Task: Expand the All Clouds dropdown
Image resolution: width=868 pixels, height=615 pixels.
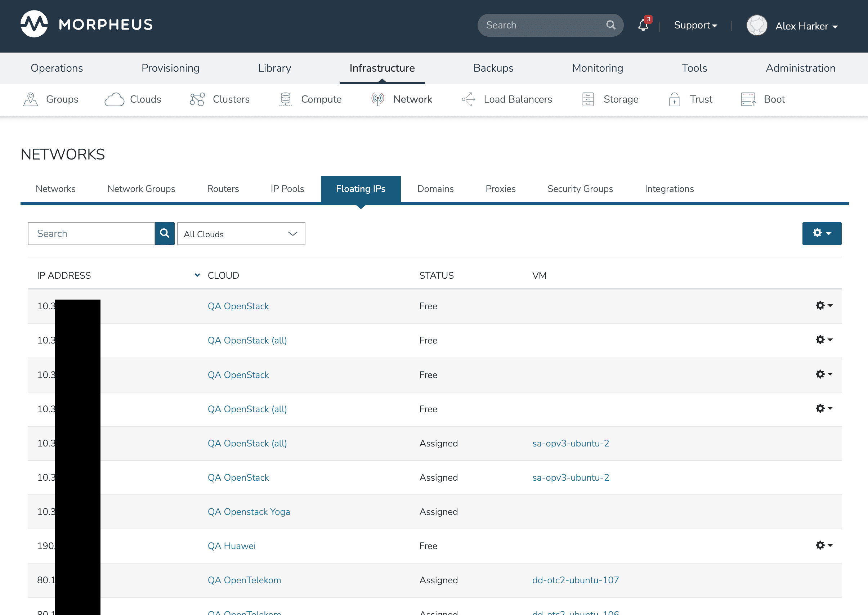Action: (x=241, y=234)
